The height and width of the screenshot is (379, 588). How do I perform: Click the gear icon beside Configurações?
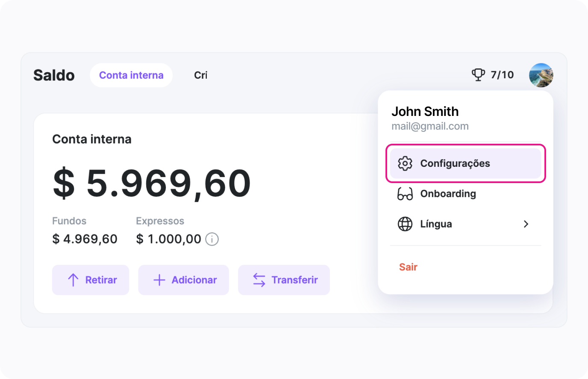(x=405, y=163)
